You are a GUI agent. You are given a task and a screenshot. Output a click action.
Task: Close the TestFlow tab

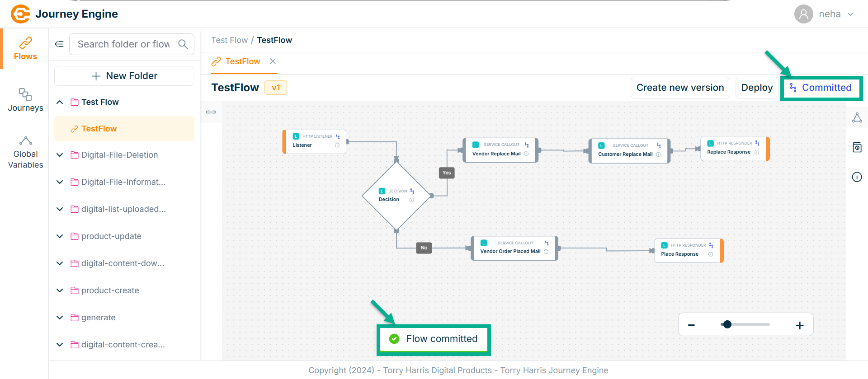click(x=273, y=61)
